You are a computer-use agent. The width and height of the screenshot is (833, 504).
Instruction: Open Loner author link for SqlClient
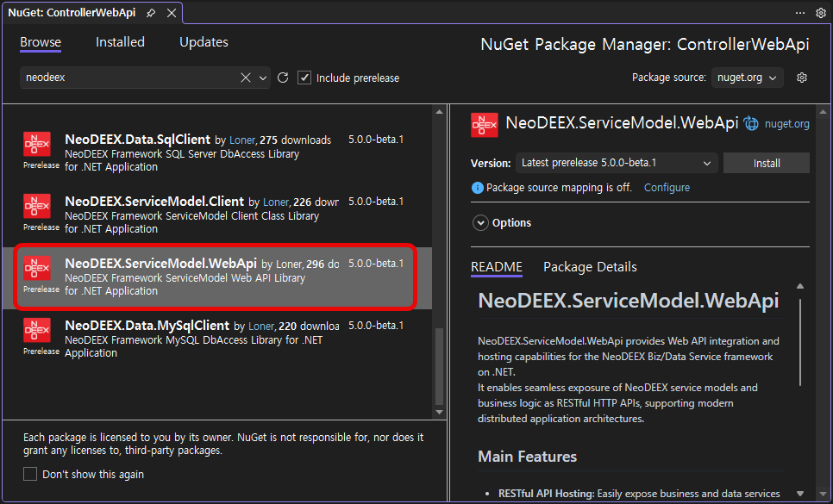[242, 140]
